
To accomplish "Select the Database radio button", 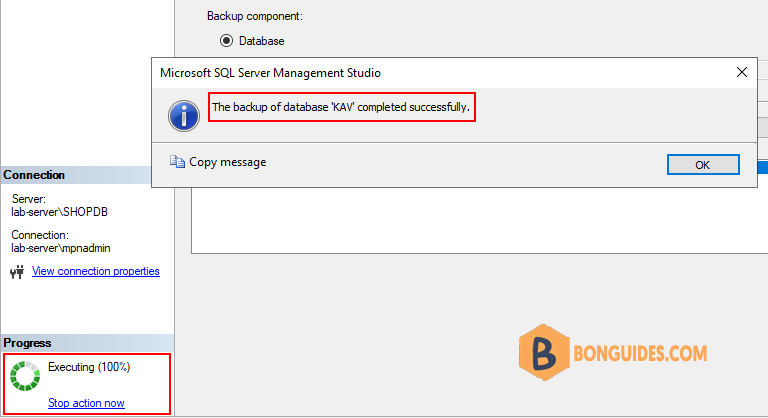I will (226, 41).
